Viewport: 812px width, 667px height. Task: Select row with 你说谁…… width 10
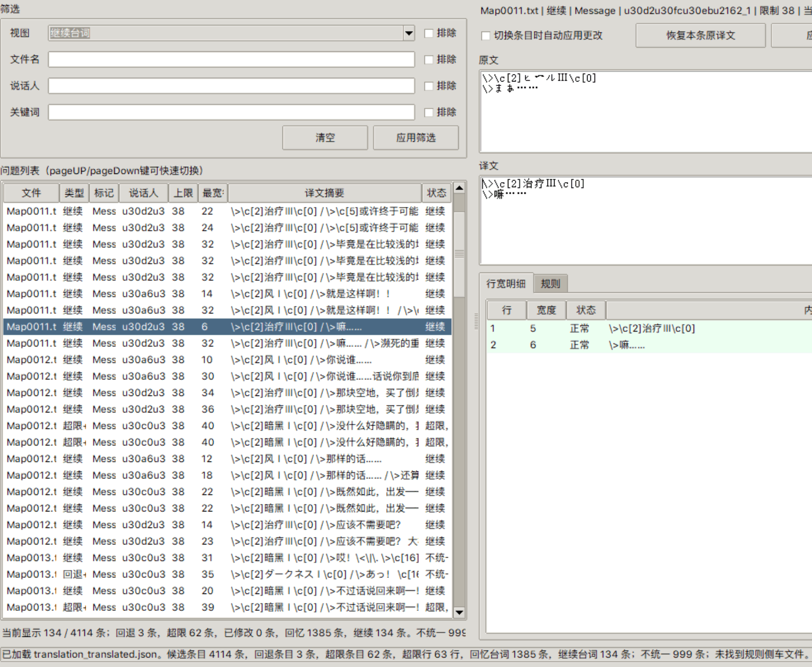coord(227,360)
